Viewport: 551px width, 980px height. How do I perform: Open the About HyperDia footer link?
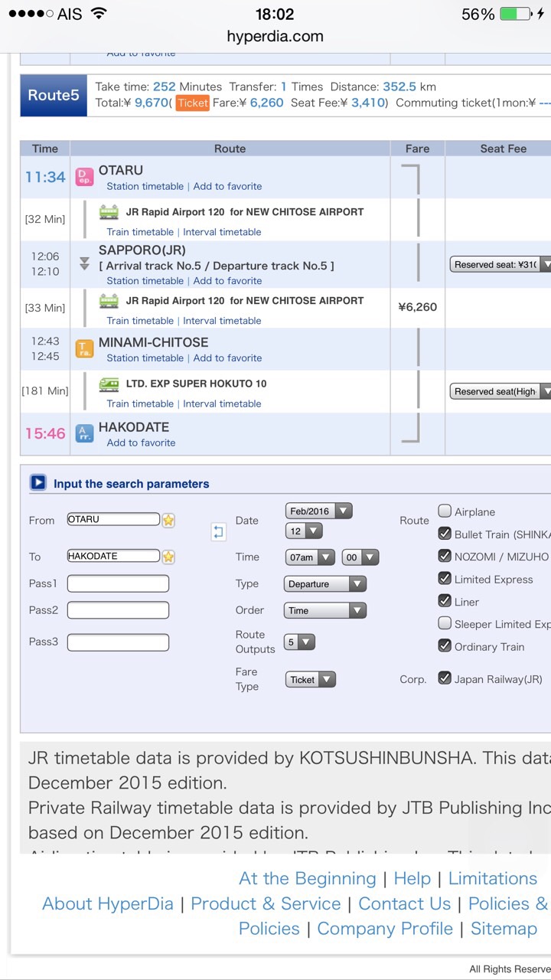pos(108,903)
